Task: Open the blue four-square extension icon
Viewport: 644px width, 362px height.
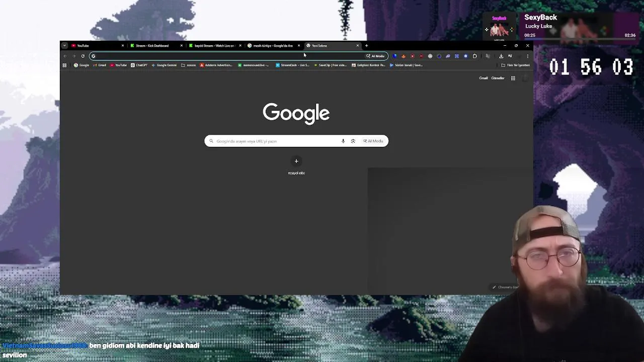Action: click(x=457, y=56)
